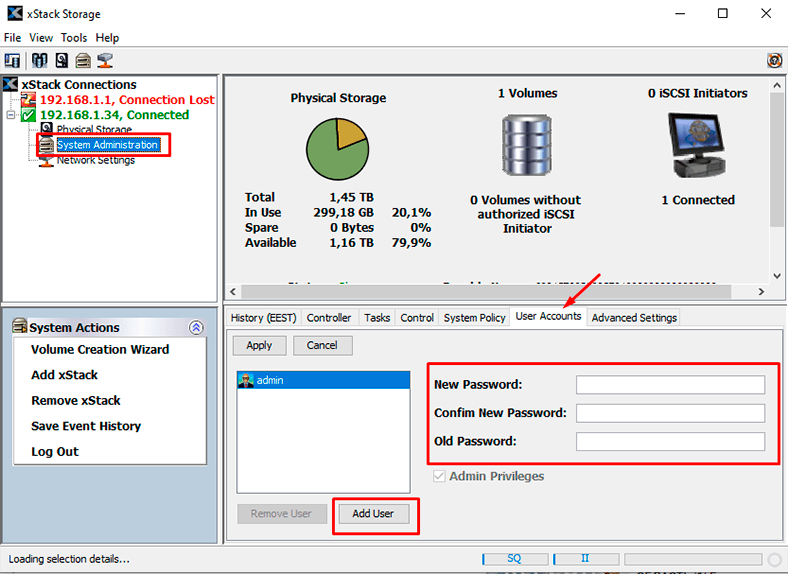This screenshot has width=788, height=574.
Task: Collapse the System Actions panel
Action: point(196,328)
